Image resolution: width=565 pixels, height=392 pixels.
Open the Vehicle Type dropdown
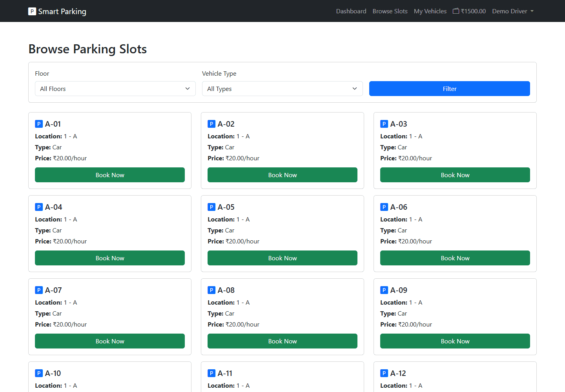coord(282,89)
